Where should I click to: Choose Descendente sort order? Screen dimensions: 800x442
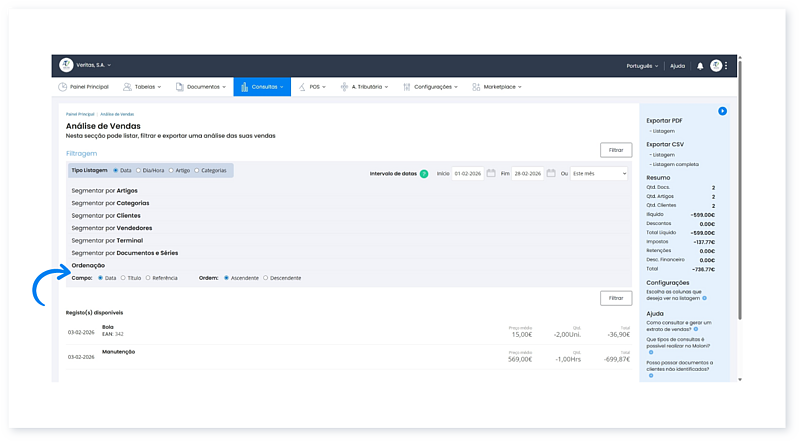coord(265,277)
